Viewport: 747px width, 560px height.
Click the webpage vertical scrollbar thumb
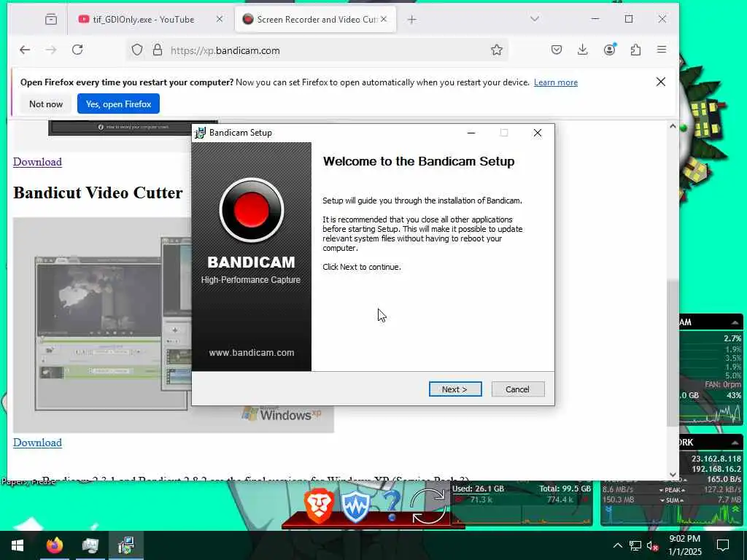tap(673, 352)
